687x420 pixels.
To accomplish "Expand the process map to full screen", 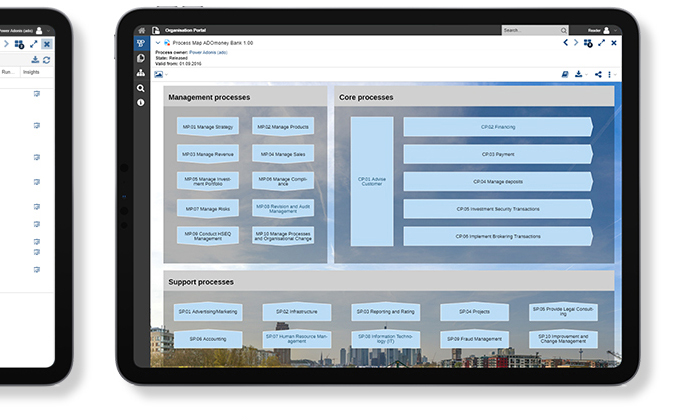I will (x=601, y=44).
